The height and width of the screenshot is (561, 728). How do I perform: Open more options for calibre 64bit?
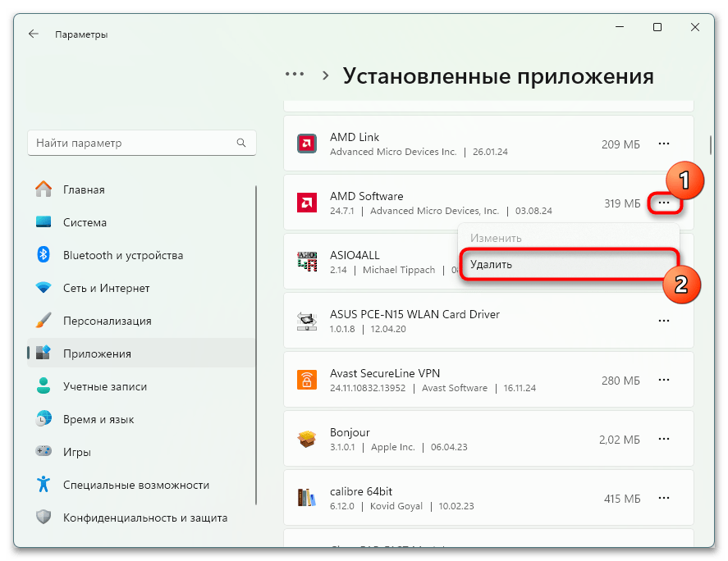coord(664,498)
